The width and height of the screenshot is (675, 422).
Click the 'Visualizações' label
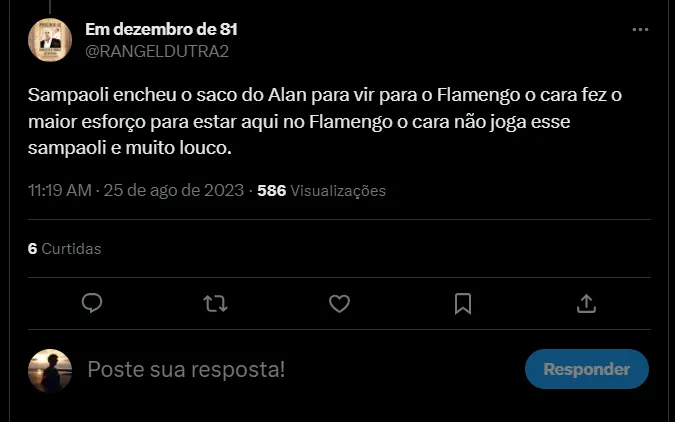click(x=338, y=191)
